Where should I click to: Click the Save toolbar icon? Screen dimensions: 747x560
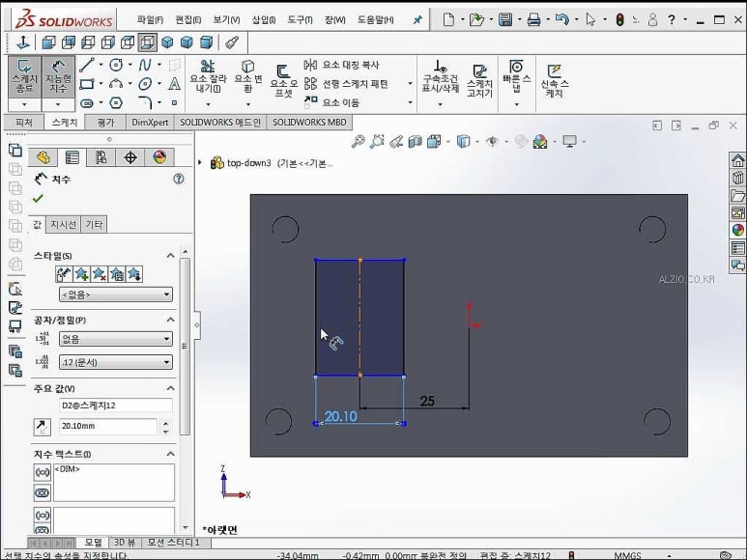505,19
